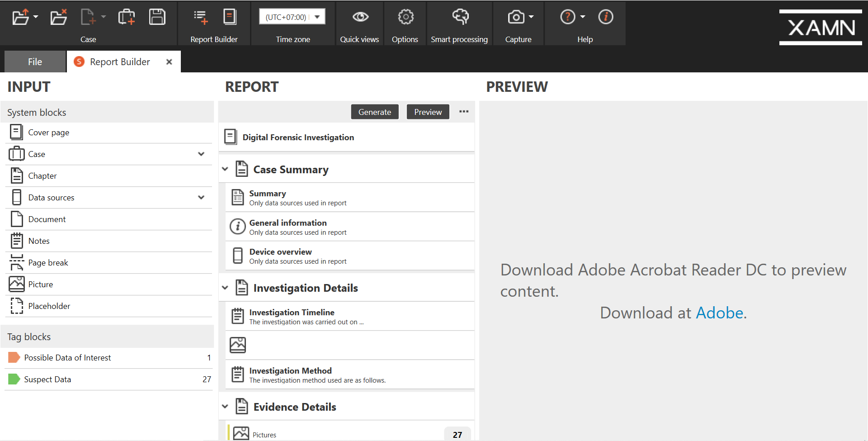Screen dimensions: 868x441
Task: Select the Summary report block
Action: coord(350,198)
